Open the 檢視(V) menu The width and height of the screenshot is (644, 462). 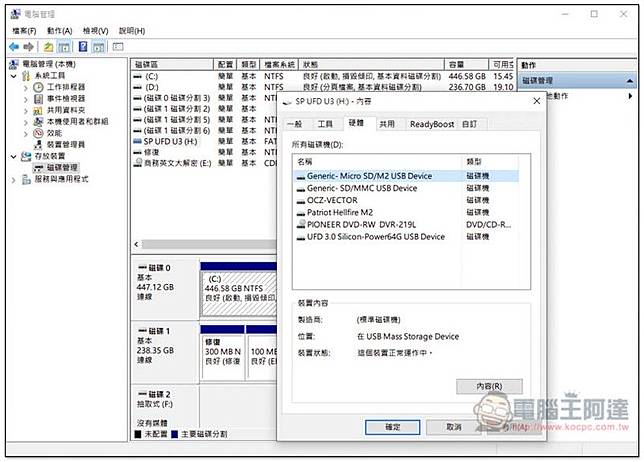tap(95, 31)
